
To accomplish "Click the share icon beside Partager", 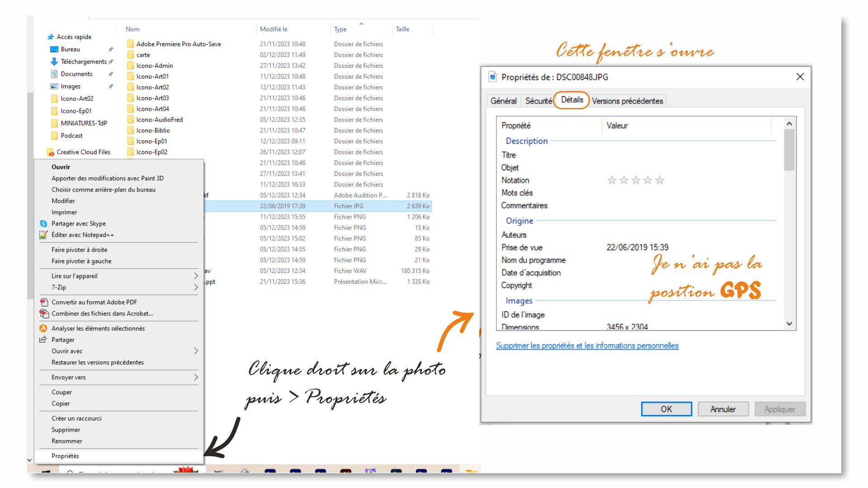I will point(43,340).
